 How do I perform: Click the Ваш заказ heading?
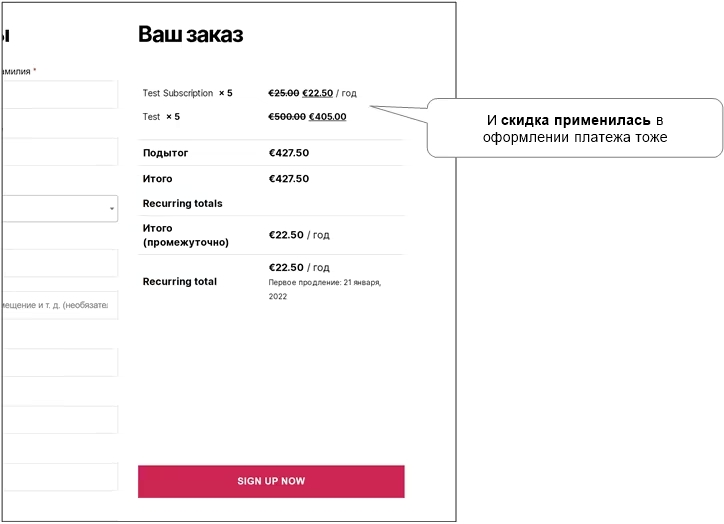point(191,35)
